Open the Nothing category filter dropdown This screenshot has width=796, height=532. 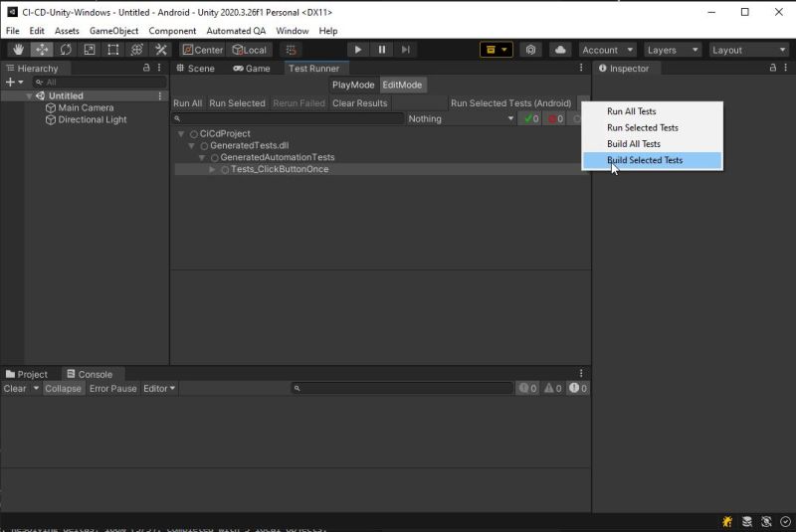click(x=461, y=118)
